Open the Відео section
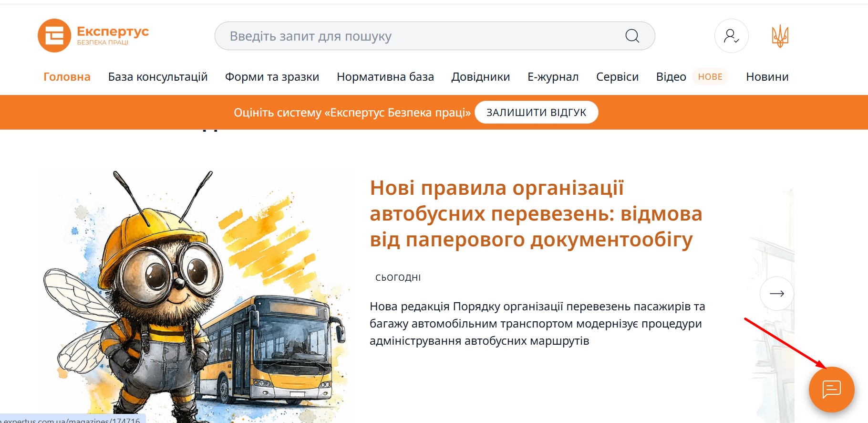 [671, 77]
